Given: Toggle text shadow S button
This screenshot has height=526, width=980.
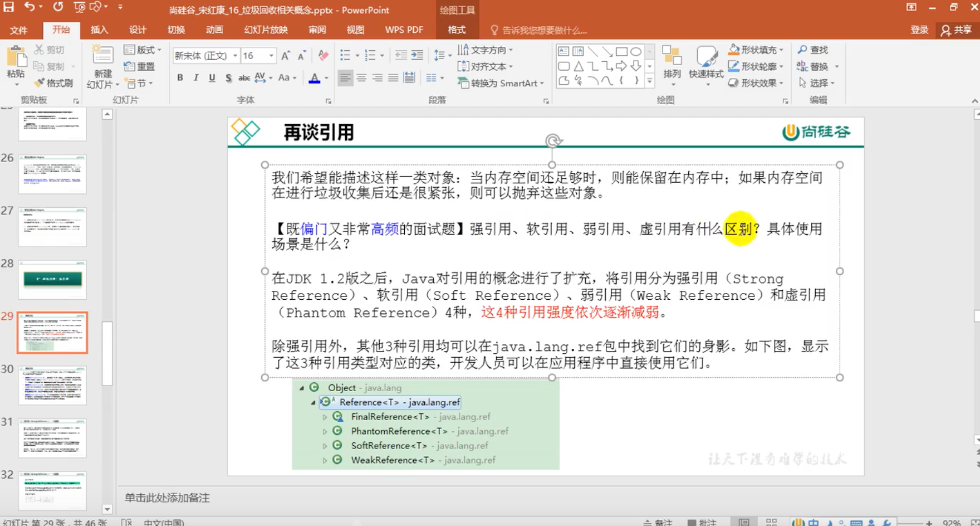Looking at the screenshot, I should 228,78.
